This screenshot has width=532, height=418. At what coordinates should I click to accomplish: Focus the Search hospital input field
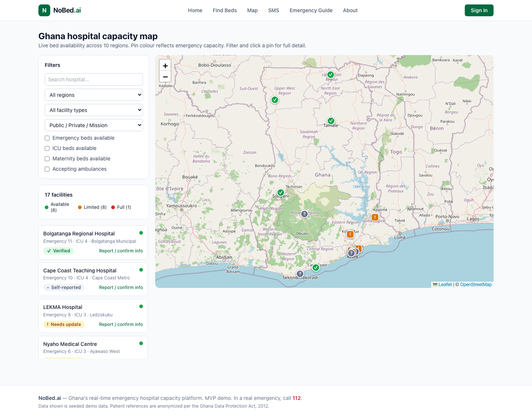(x=94, y=79)
